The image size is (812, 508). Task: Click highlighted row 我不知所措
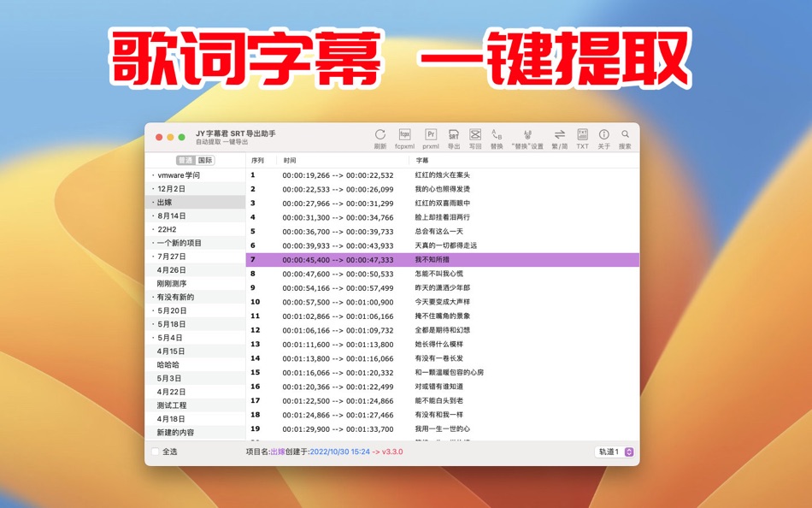tap(443, 260)
